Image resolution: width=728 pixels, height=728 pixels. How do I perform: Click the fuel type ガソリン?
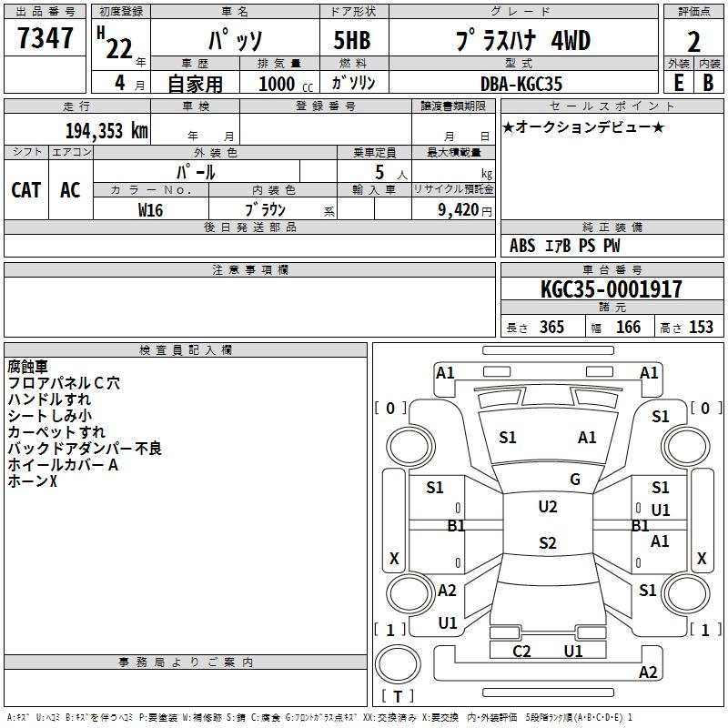[x=353, y=83]
